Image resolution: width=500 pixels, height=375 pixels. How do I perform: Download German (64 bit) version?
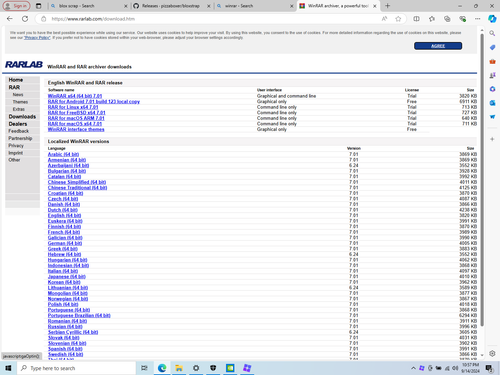click(65, 243)
